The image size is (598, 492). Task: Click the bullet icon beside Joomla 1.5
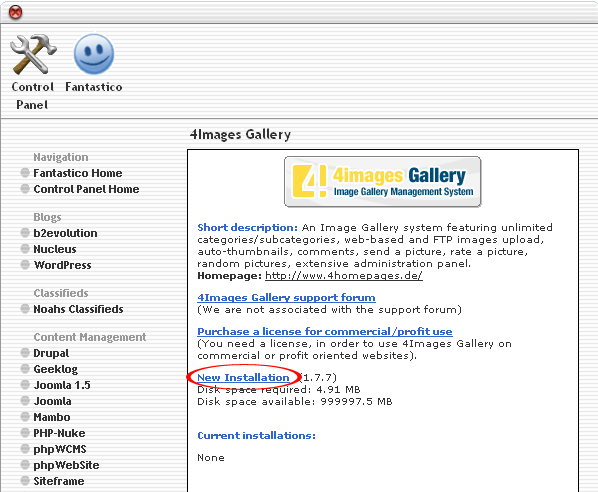[x=25, y=385]
